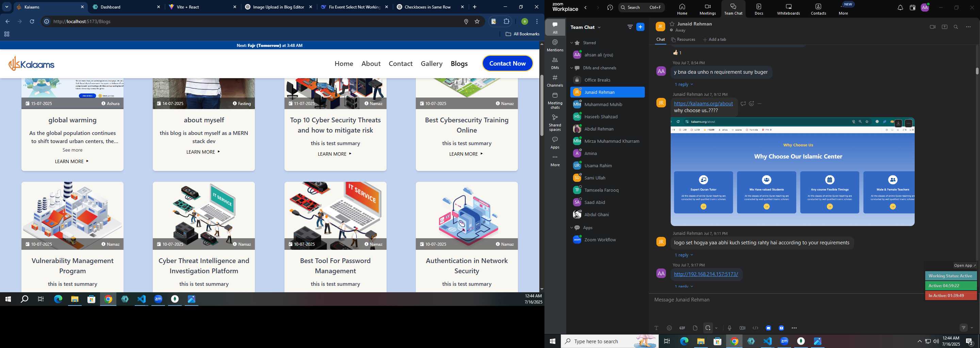Reply to the kalaams.org link message
The width and height of the screenshot is (980, 348).
(x=743, y=104)
